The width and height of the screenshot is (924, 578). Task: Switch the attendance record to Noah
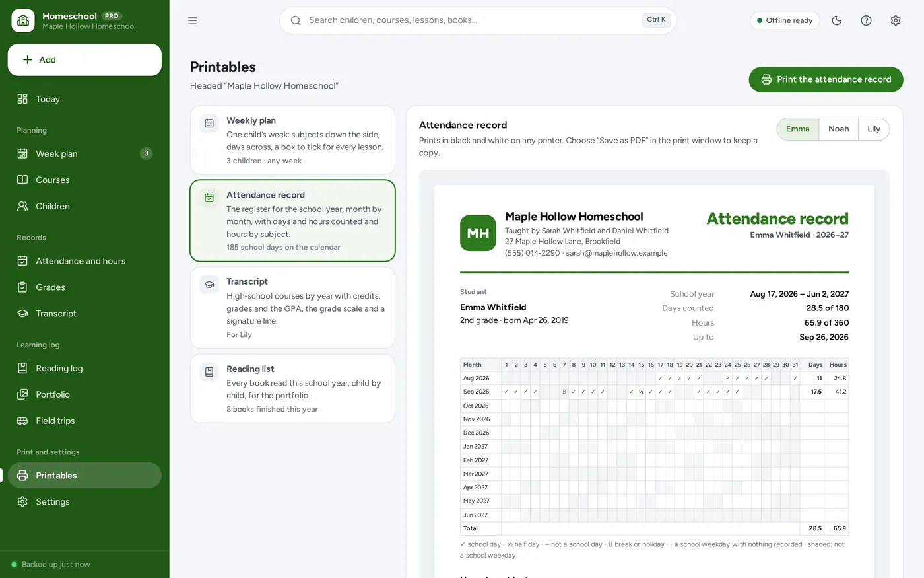pyautogui.click(x=839, y=129)
